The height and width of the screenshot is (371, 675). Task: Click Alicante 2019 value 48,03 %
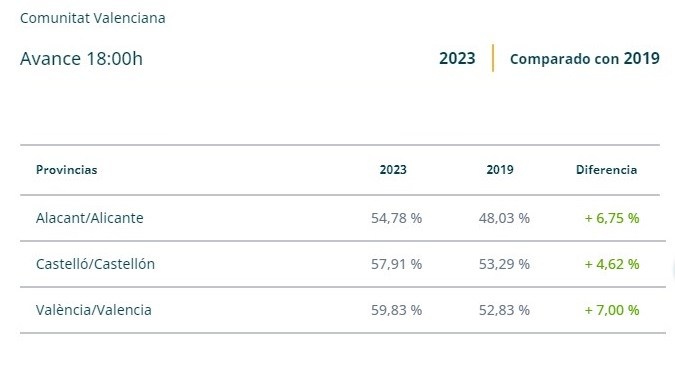(x=504, y=218)
